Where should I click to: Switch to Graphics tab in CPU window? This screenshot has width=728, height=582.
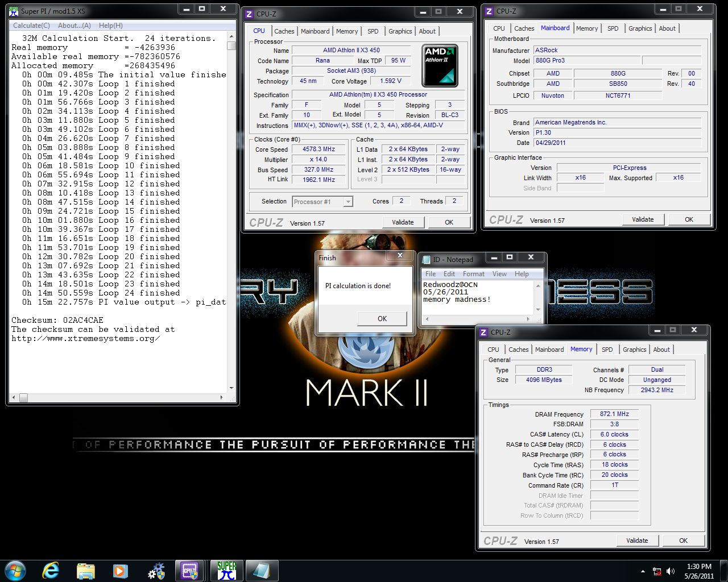[400, 31]
